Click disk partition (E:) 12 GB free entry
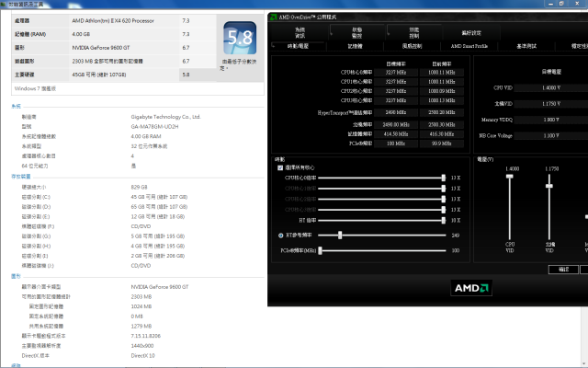588x368 pixels. tap(157, 217)
